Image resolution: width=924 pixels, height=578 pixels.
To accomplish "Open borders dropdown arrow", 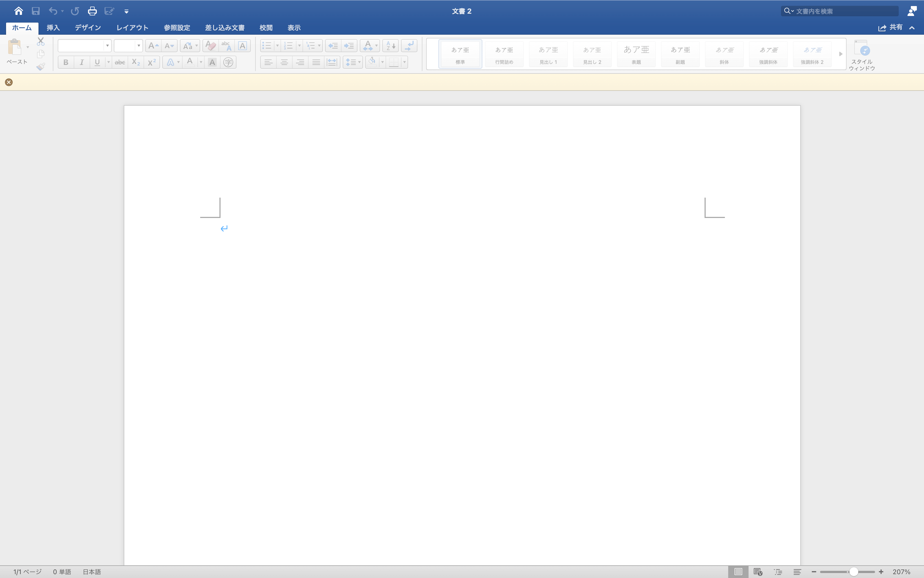I will coord(404,62).
